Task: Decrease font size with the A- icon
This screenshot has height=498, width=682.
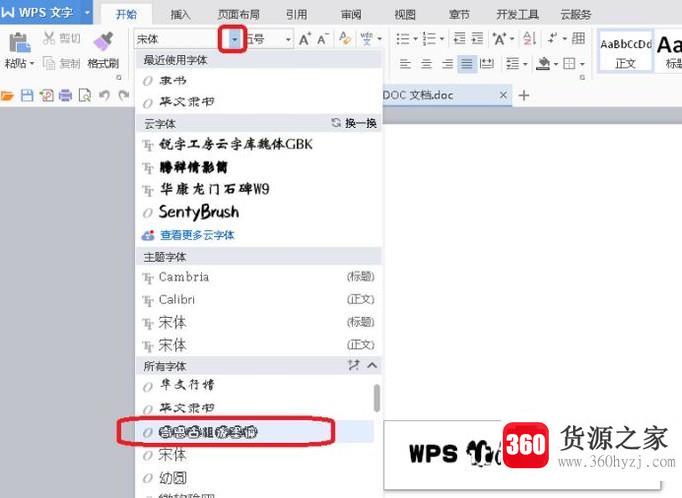Action: (x=323, y=39)
